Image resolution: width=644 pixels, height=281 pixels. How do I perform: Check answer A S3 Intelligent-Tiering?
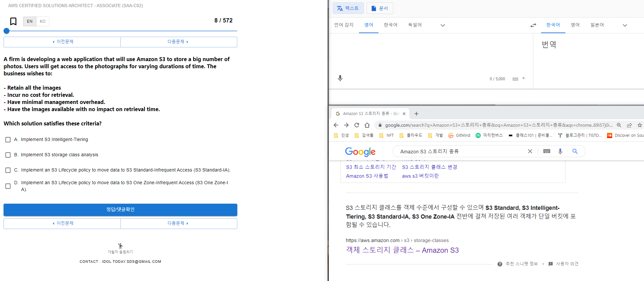click(8, 140)
